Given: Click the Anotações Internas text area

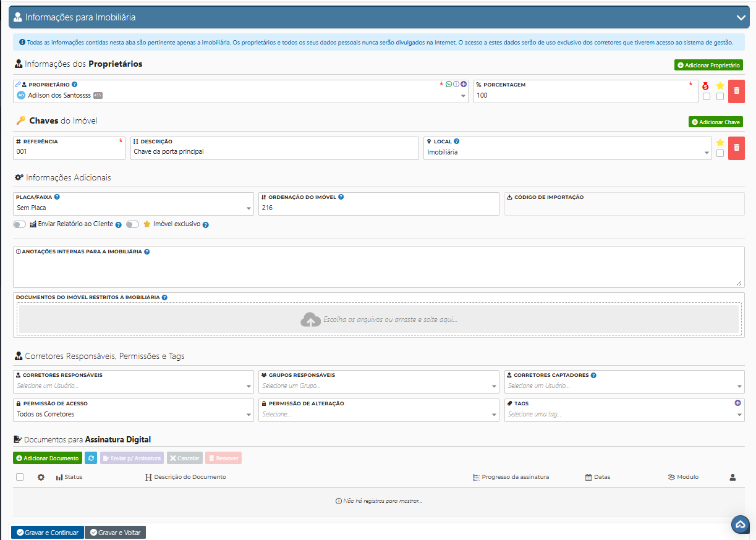Looking at the screenshot, I should point(378,272).
